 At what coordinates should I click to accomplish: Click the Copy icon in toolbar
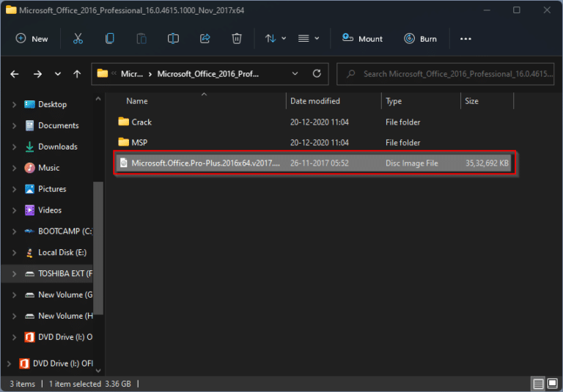(109, 38)
